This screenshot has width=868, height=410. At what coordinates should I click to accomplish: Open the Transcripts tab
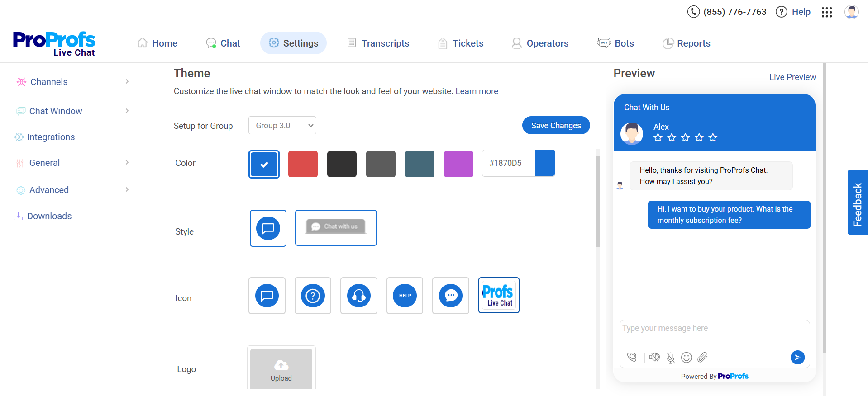click(378, 43)
